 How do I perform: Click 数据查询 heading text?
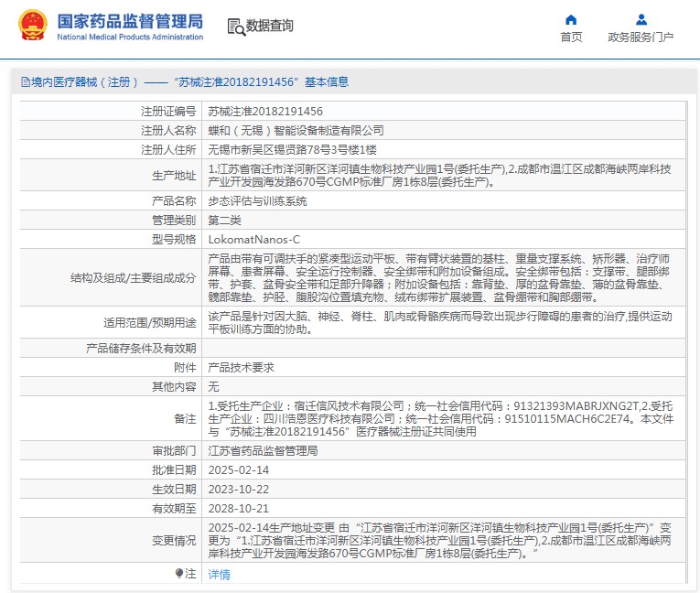click(x=270, y=26)
